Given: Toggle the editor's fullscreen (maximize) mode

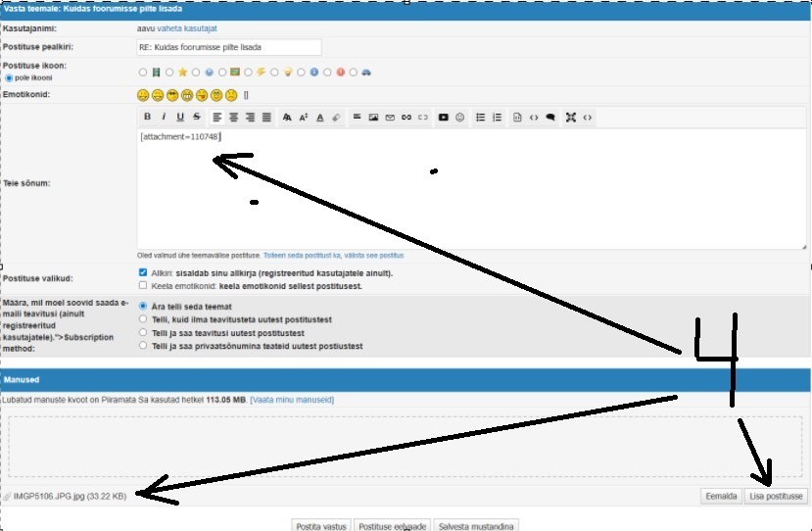Looking at the screenshot, I should [570, 117].
